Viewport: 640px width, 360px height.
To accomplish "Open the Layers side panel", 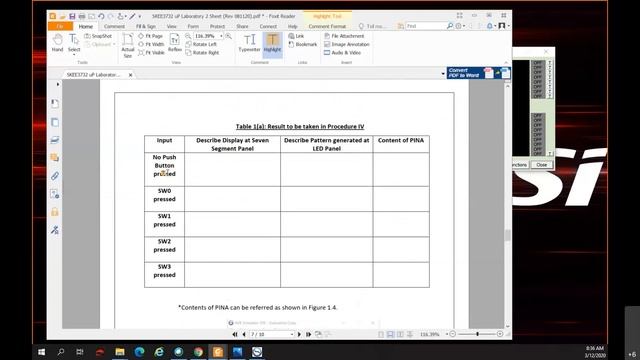I will [x=55, y=140].
